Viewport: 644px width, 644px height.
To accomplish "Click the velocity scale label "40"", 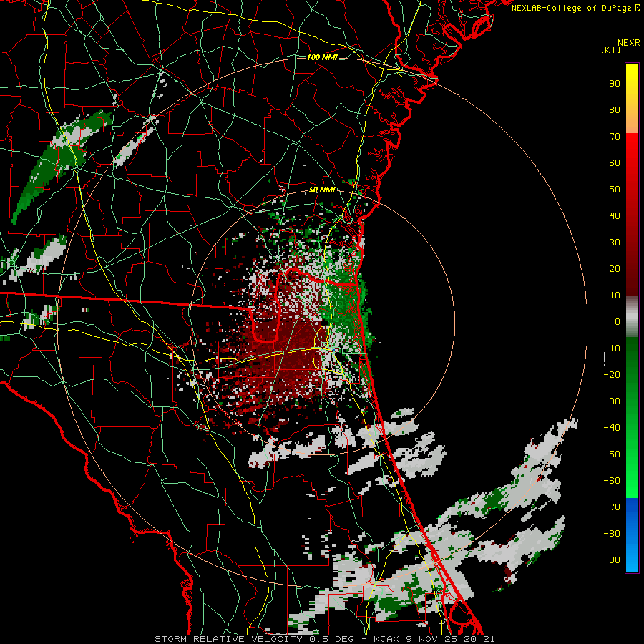I will point(615,215).
